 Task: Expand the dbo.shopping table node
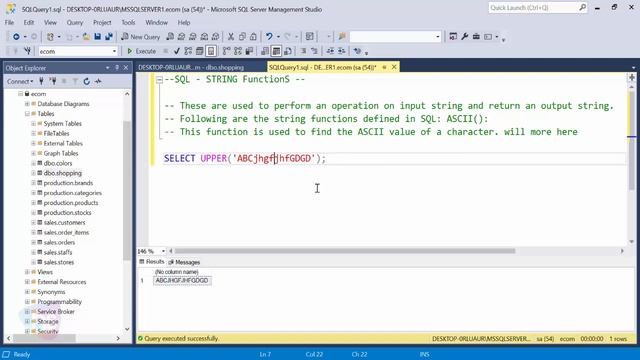coord(33,173)
